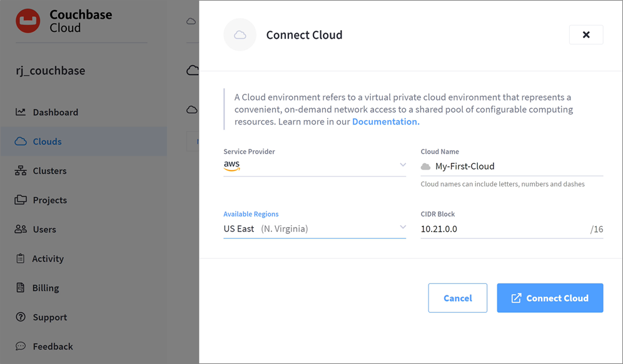Select Clouds in the sidebar menu
The width and height of the screenshot is (623, 364).
(48, 141)
